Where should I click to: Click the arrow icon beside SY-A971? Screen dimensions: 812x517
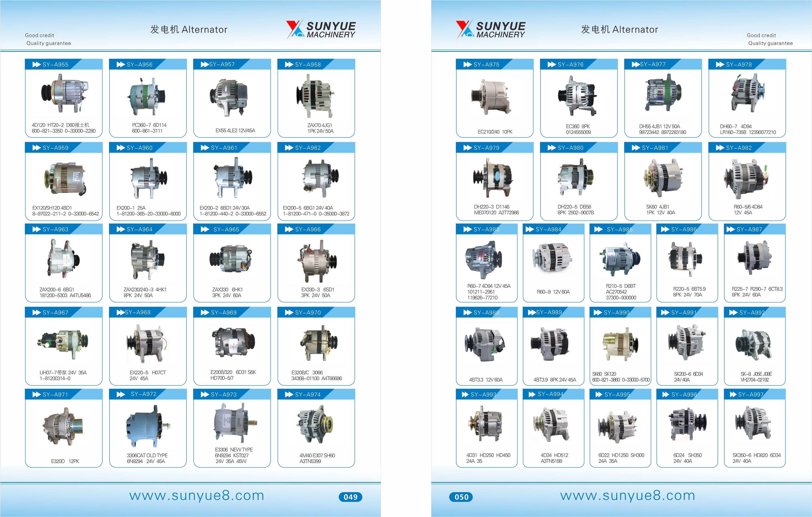click(x=37, y=395)
